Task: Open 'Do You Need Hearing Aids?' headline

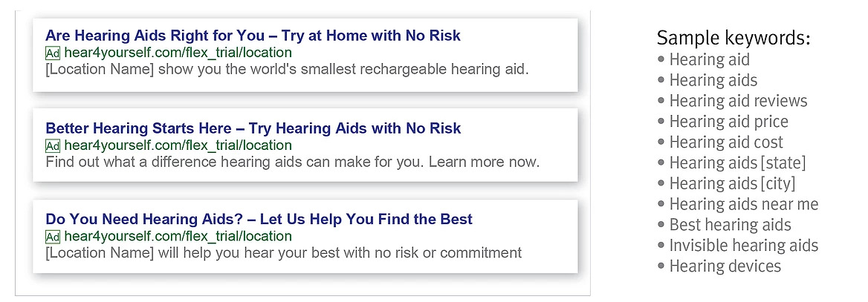Action: click(x=259, y=219)
